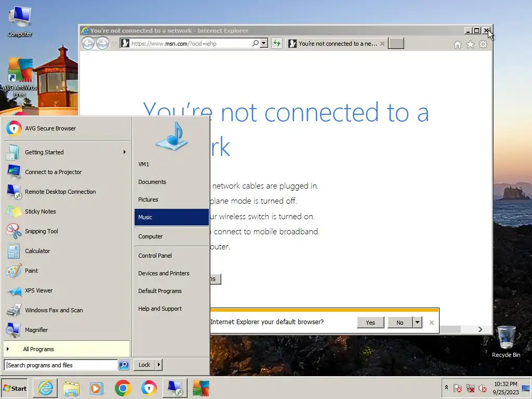Click the Start menu search button icon
Viewport: 532px width, 399px height.
pos(124,365)
